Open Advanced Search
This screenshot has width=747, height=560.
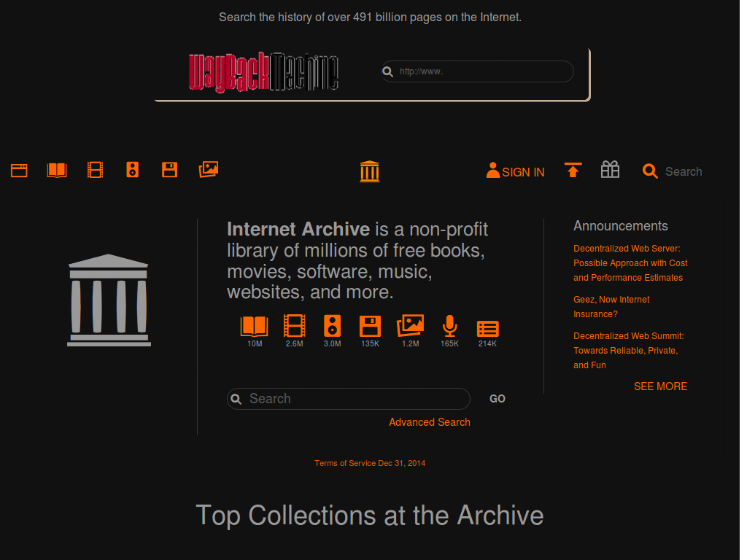coord(429,422)
